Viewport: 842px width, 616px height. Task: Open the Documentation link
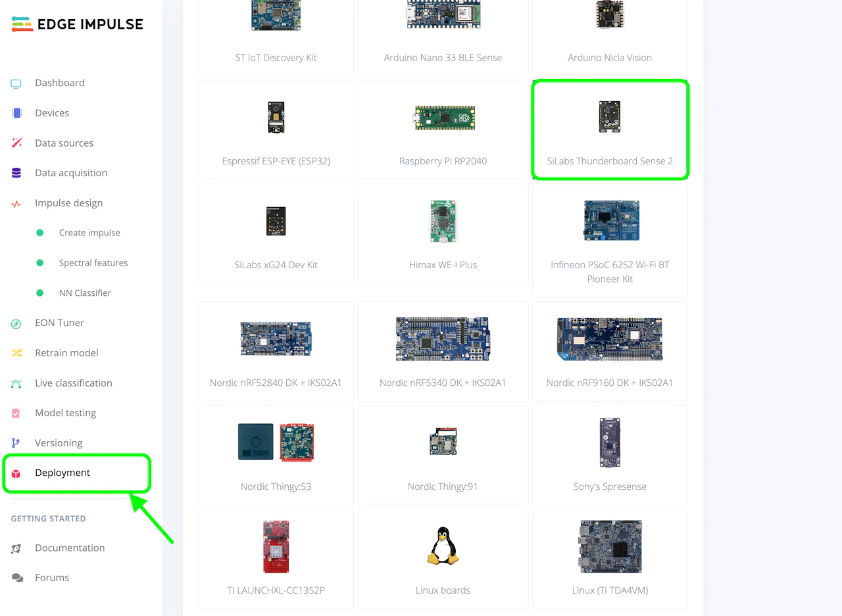point(70,548)
